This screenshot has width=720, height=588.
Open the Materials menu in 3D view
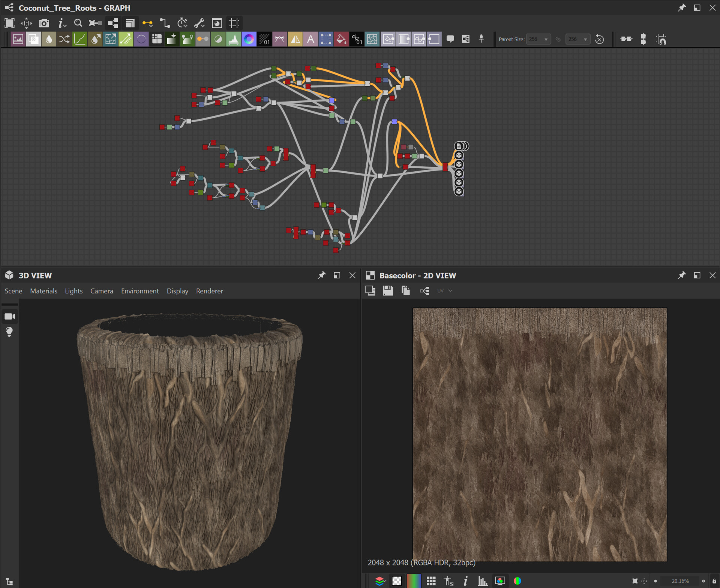[x=43, y=291]
